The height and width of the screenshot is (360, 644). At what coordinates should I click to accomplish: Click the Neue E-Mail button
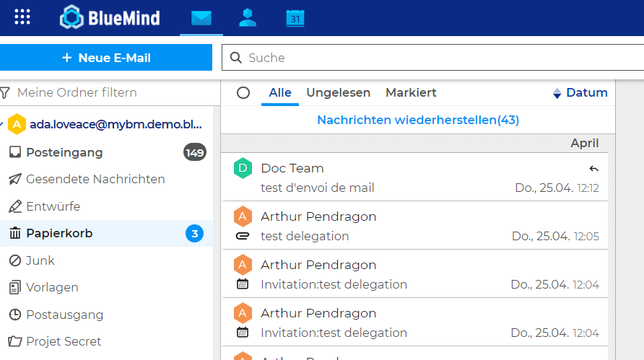(106, 58)
